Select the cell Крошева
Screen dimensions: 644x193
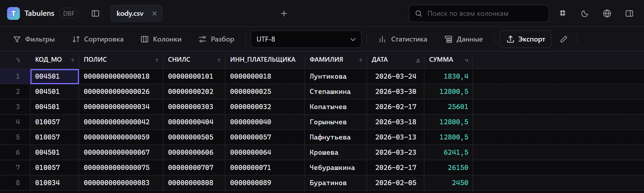pos(336,153)
